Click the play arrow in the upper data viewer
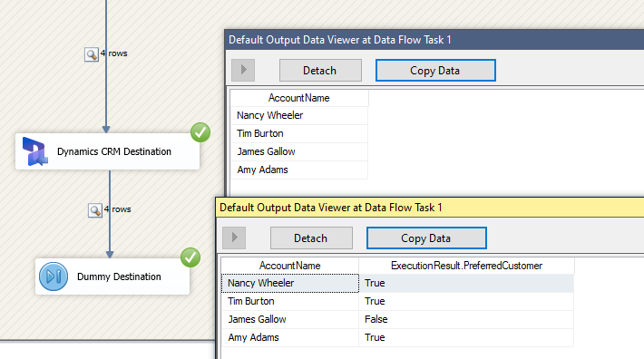This screenshot has height=359, width=644. click(243, 70)
